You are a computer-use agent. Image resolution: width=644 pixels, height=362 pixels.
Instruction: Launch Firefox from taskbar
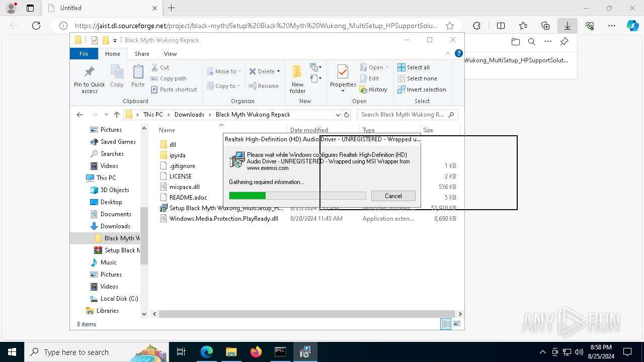(x=256, y=352)
